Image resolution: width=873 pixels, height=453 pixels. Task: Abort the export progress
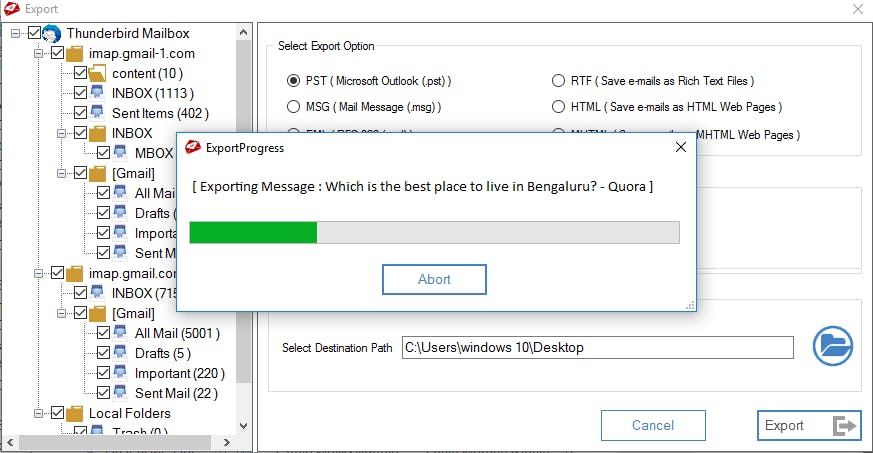click(x=434, y=279)
